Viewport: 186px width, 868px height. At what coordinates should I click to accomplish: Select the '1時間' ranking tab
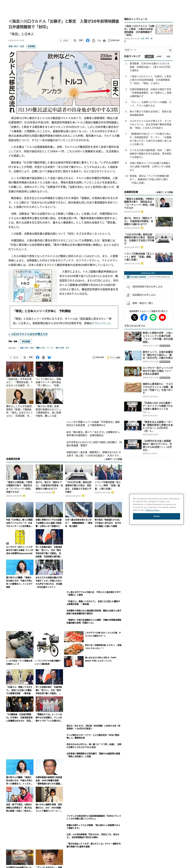149,57
